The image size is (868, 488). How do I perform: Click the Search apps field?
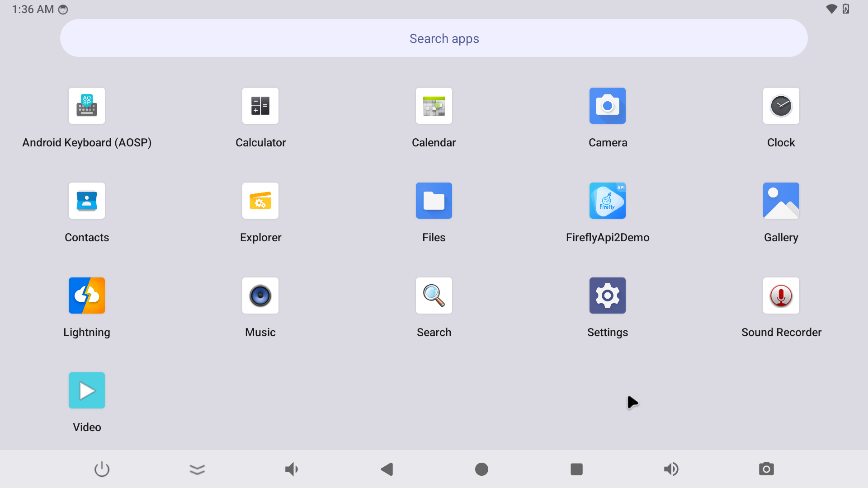coord(434,38)
